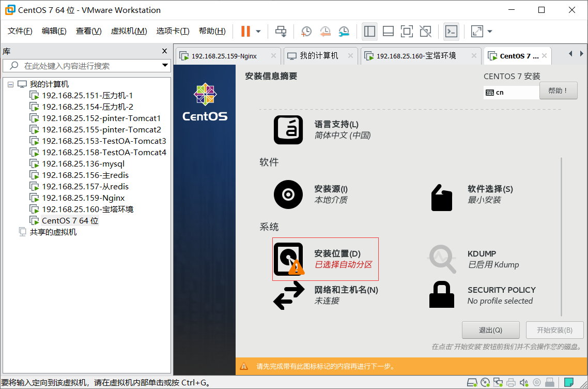Screen dimensions: 588x389
Task: Click the cn keyboard layout indicator
Action: pos(511,93)
